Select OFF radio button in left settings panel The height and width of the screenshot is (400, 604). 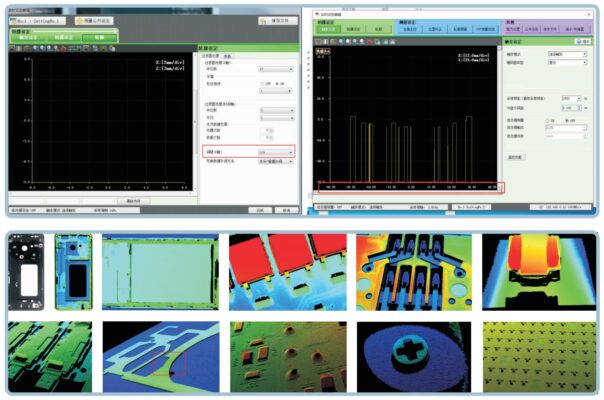click(x=262, y=84)
